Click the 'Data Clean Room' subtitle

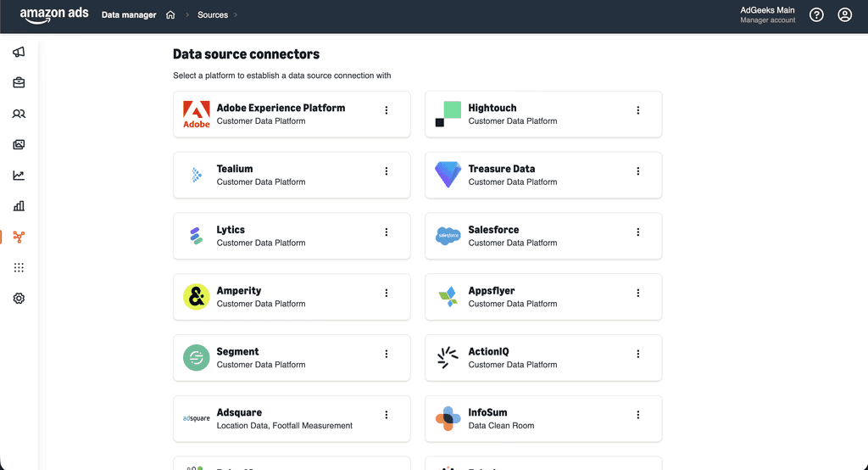(501, 426)
